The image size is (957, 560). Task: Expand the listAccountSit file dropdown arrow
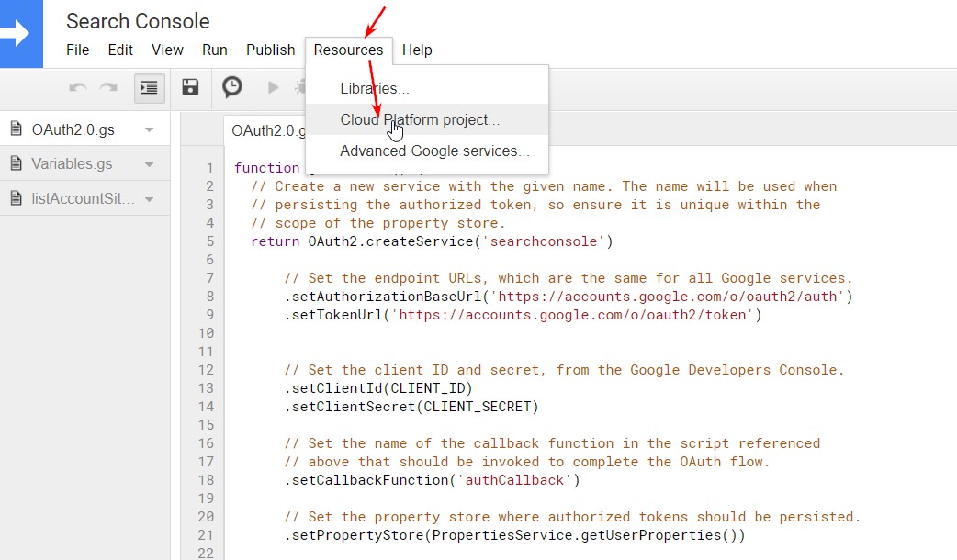point(149,199)
